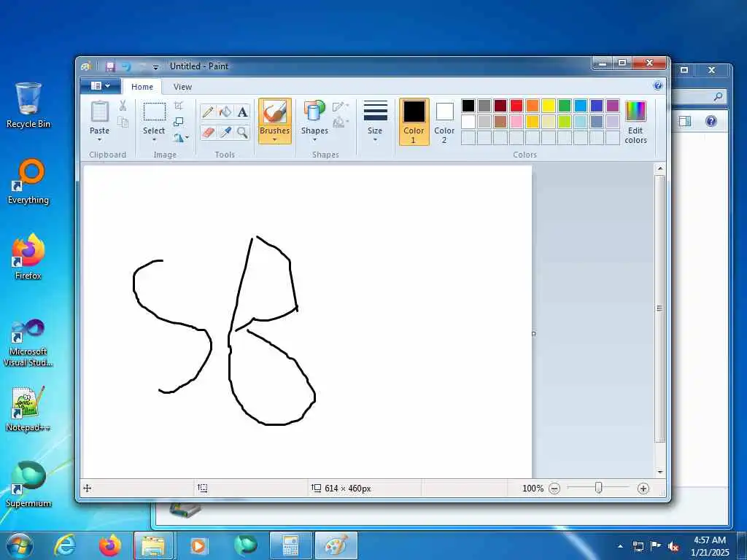Pick the pink color swatch
The image size is (747, 560).
click(x=516, y=122)
